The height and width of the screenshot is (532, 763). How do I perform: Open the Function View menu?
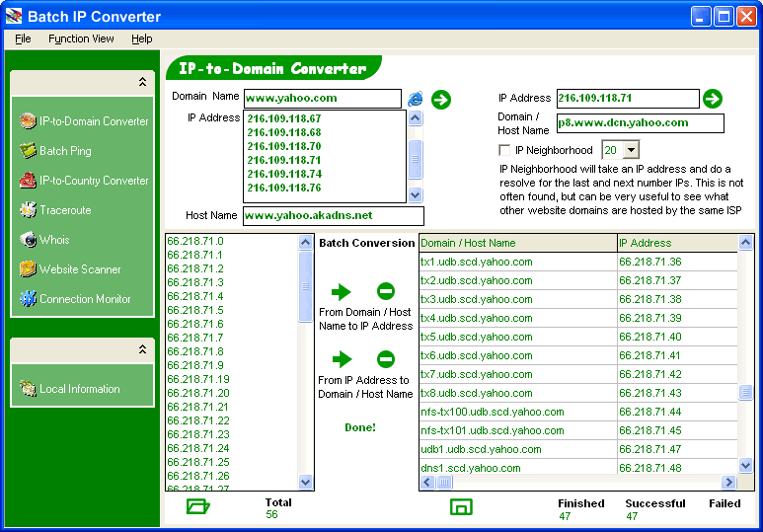(x=81, y=38)
